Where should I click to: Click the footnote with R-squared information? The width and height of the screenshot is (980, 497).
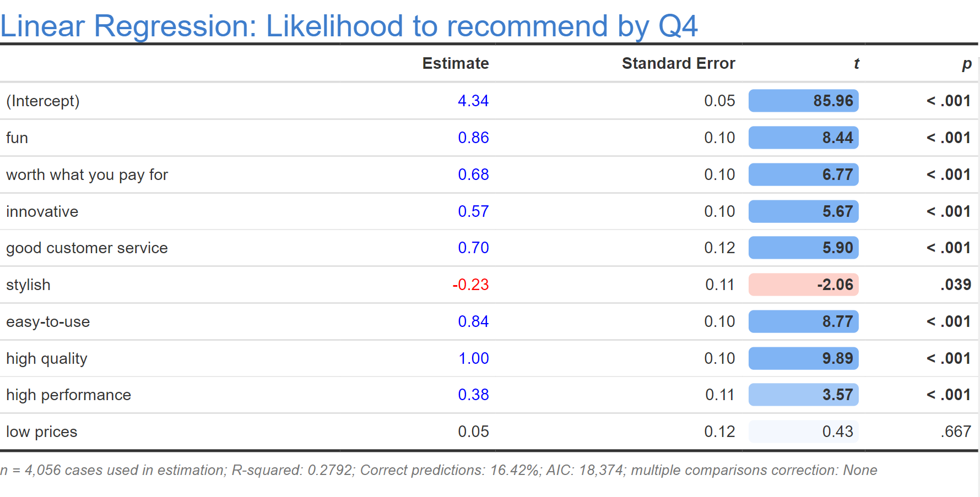pos(438,470)
